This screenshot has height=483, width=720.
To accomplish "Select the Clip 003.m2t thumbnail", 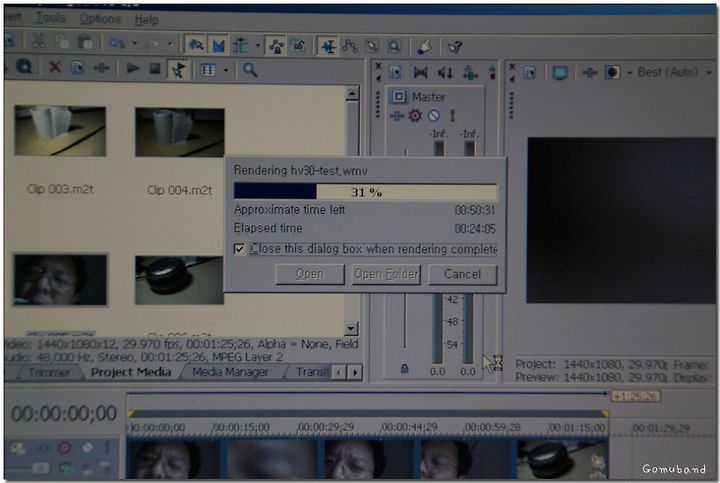I will point(60,130).
